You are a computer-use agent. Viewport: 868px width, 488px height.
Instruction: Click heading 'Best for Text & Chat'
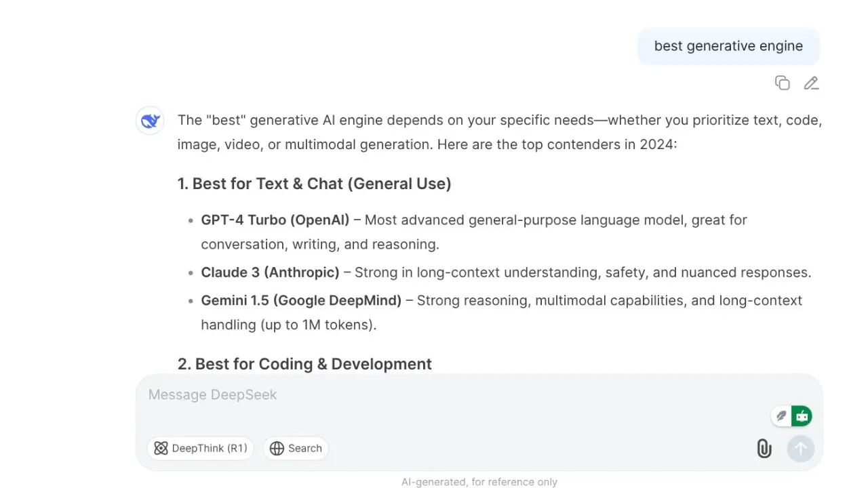coord(315,184)
